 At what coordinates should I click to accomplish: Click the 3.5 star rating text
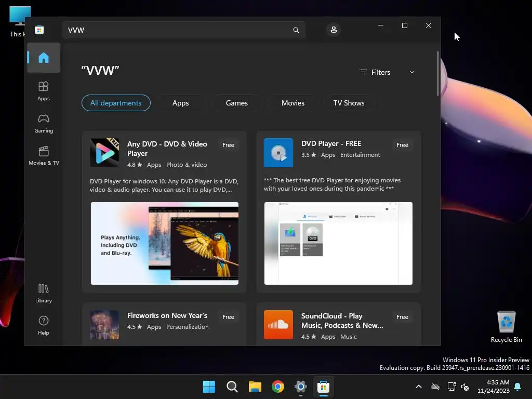tap(309, 155)
